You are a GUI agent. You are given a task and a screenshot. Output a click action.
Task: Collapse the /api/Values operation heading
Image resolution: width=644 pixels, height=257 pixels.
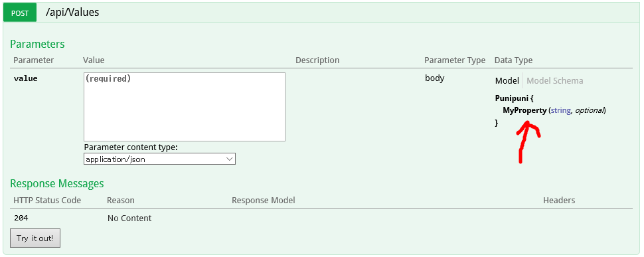(72, 13)
